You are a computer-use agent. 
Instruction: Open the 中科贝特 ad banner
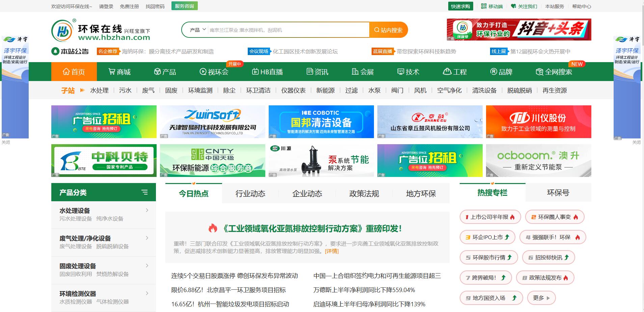click(x=104, y=160)
